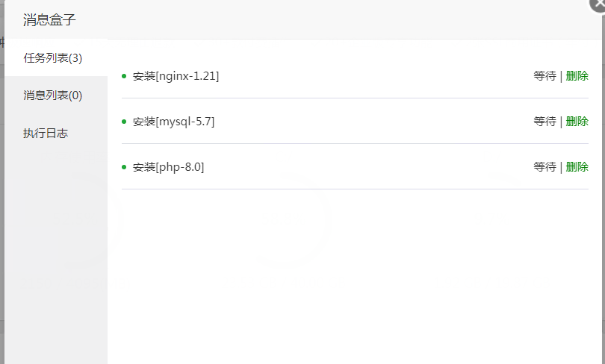
Task: Select the 安装[nginx-1.21] task entry
Action: point(176,76)
